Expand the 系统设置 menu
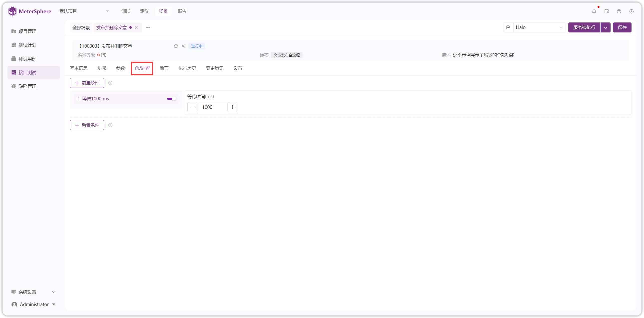Image resolution: width=644 pixels, height=318 pixels. click(34, 292)
